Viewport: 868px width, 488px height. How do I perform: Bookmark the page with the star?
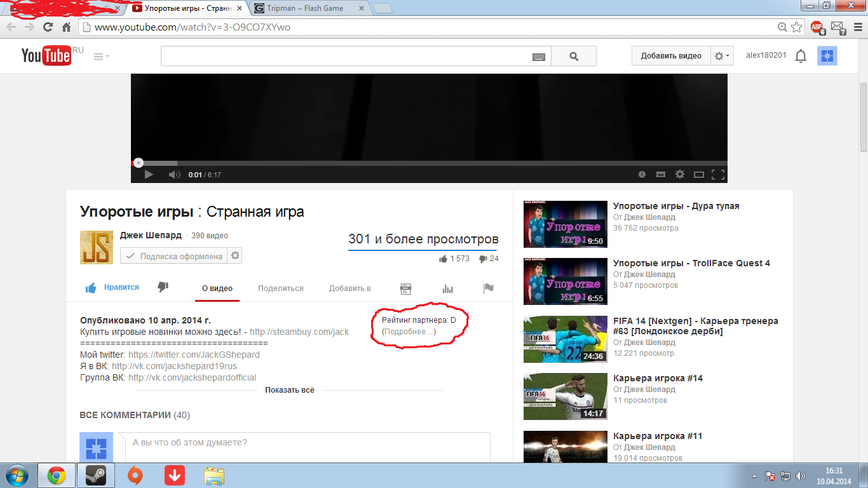pyautogui.click(x=797, y=27)
